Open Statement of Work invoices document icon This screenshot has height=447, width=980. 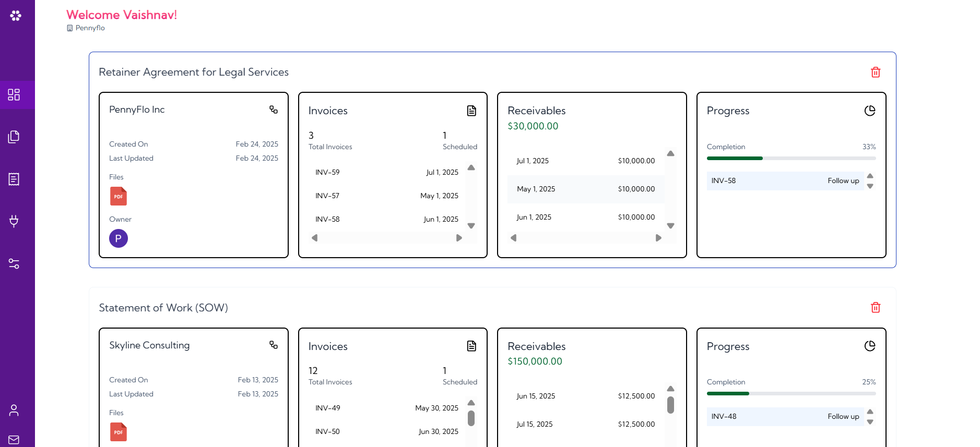(471, 346)
